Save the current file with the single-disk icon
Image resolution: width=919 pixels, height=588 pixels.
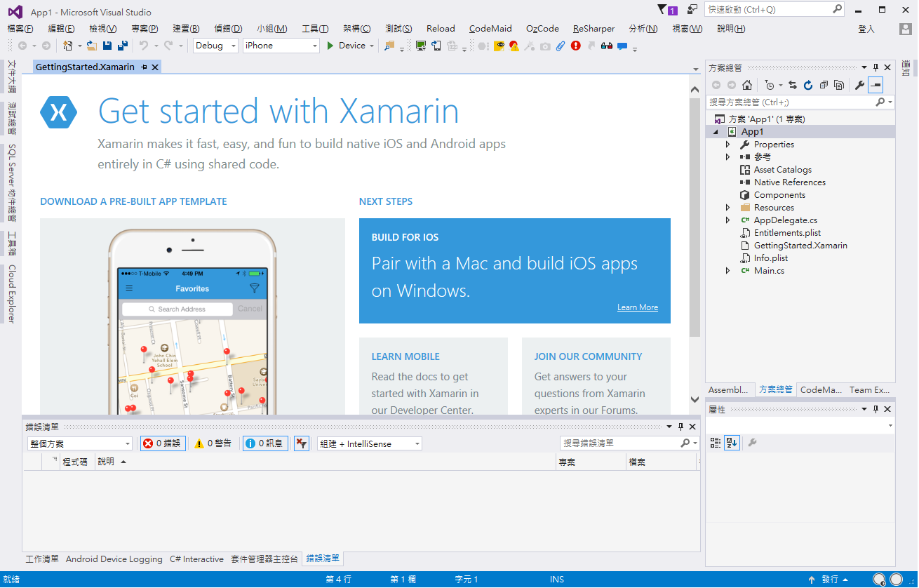[x=107, y=46]
